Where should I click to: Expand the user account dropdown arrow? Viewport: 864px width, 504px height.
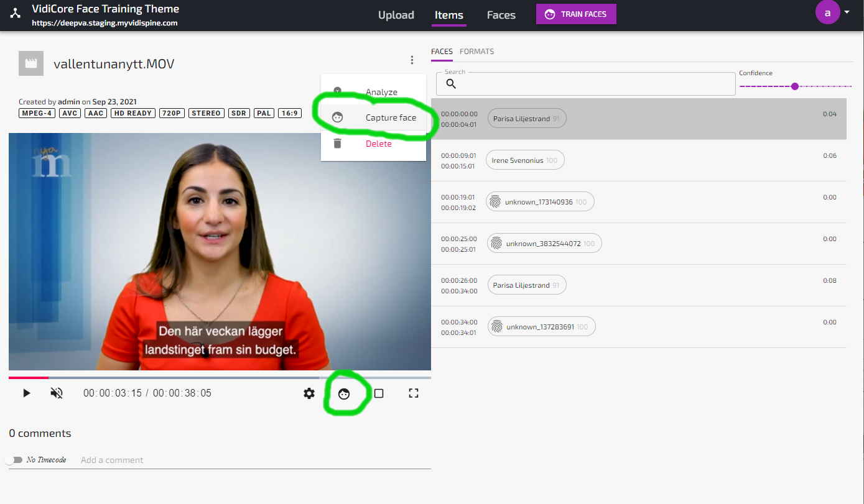click(847, 12)
